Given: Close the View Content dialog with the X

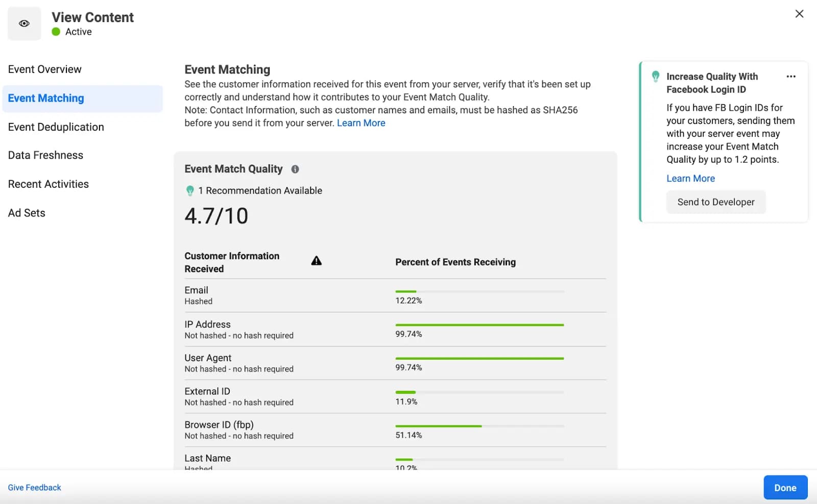Looking at the screenshot, I should pos(799,14).
